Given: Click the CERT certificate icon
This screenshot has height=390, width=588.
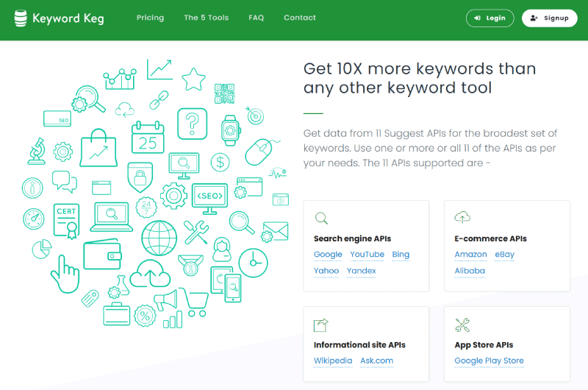Looking at the screenshot, I should pos(67,221).
